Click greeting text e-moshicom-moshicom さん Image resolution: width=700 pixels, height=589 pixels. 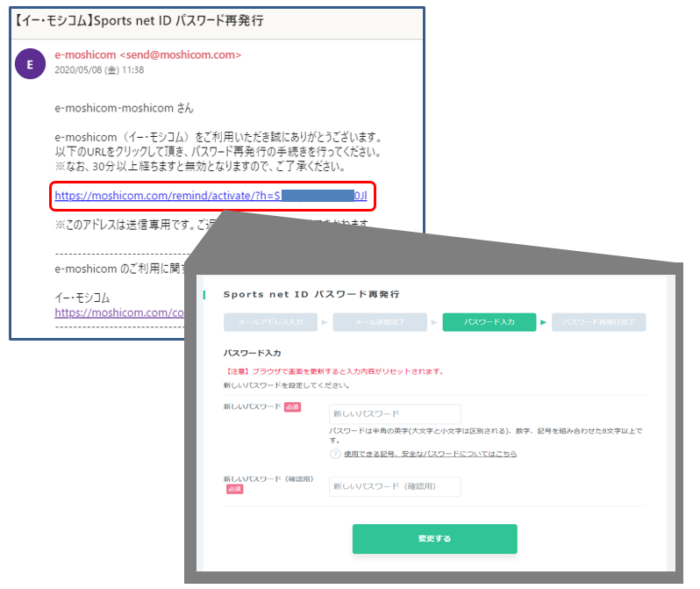point(124,108)
